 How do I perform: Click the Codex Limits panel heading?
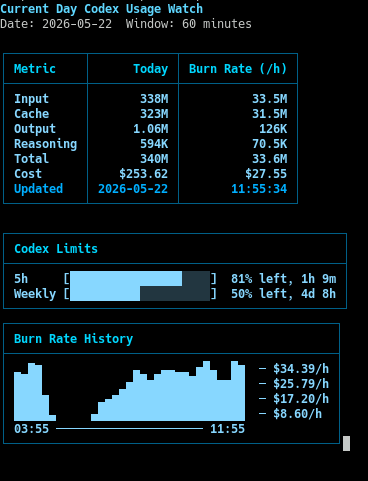[56, 249]
